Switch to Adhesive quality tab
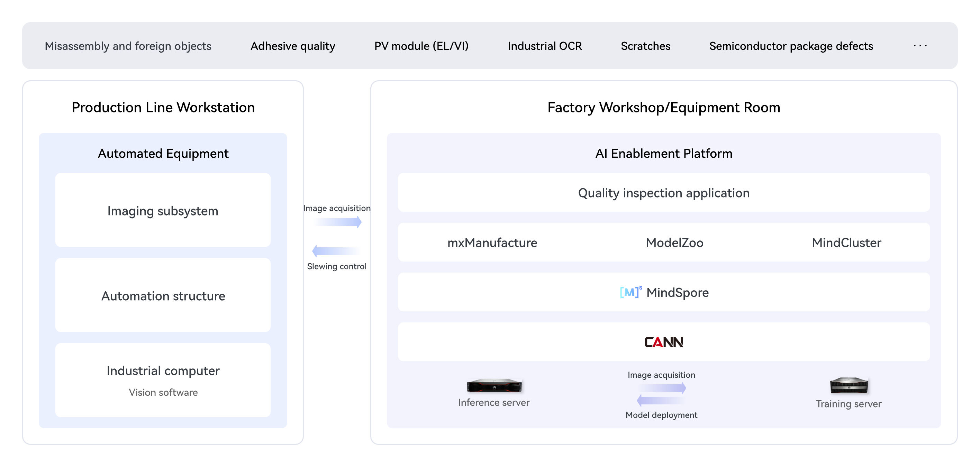 pyautogui.click(x=292, y=46)
